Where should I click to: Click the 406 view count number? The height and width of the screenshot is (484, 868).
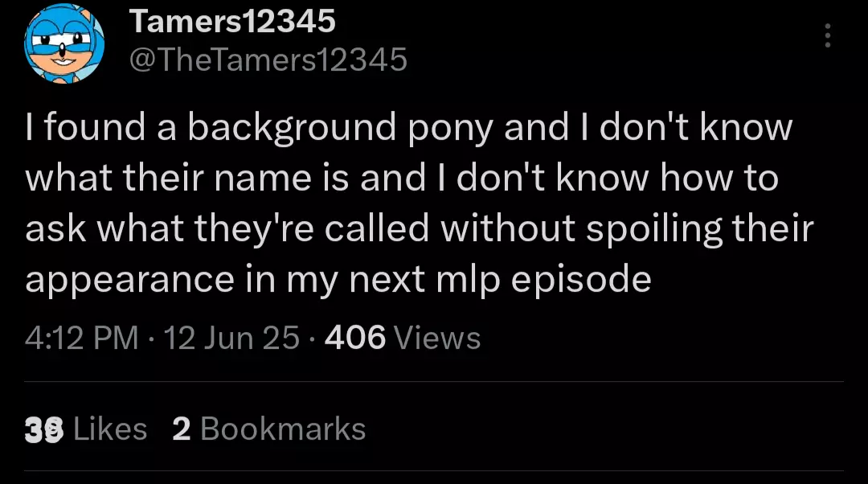pyautogui.click(x=355, y=338)
